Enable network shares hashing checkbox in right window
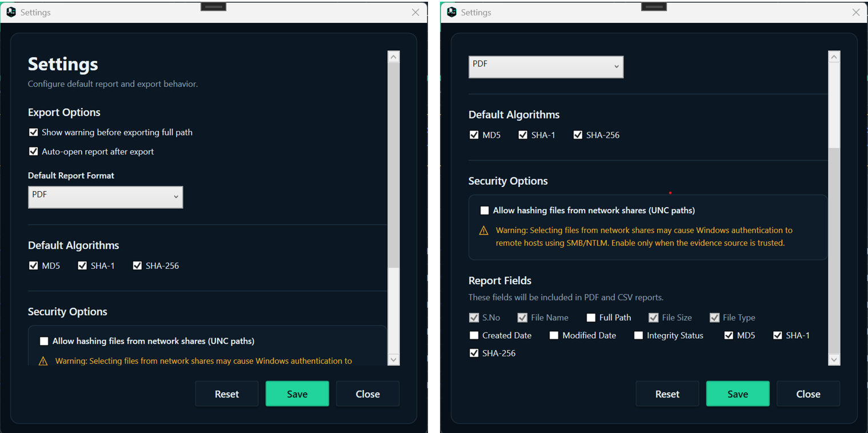The height and width of the screenshot is (433, 868). pos(485,210)
